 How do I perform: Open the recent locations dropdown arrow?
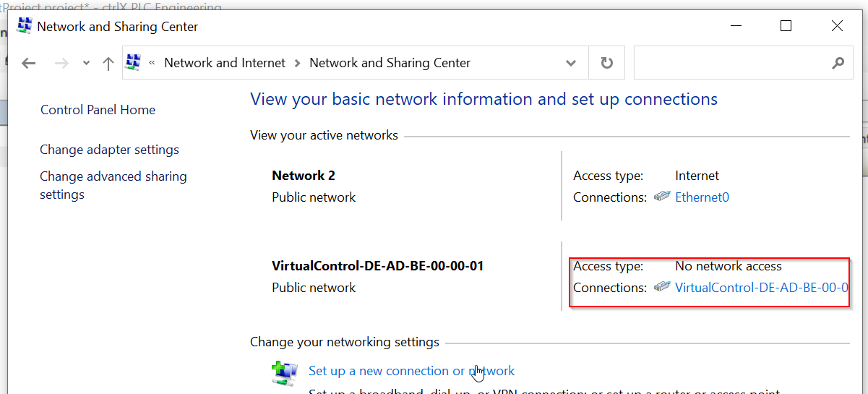[86, 64]
